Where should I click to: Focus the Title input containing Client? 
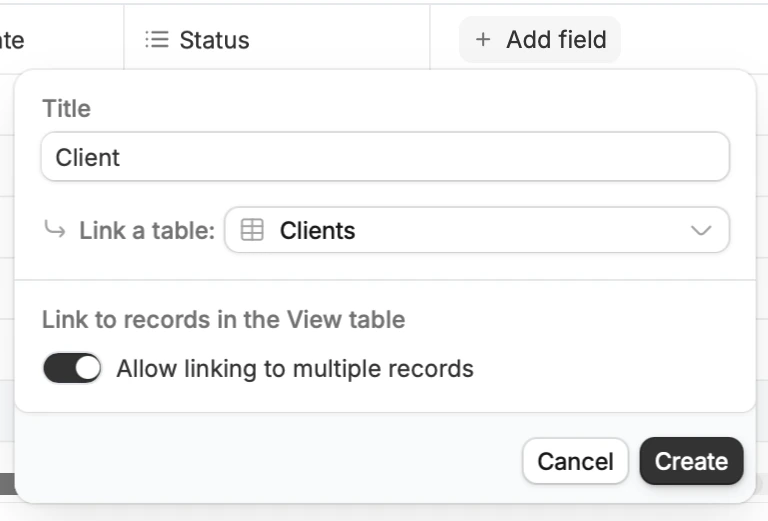point(385,157)
